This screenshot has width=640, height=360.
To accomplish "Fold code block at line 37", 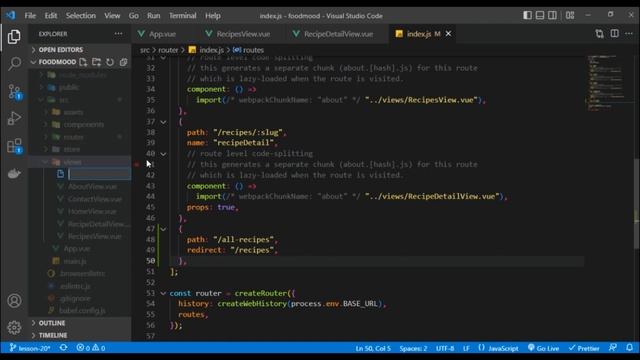I will (x=163, y=122).
